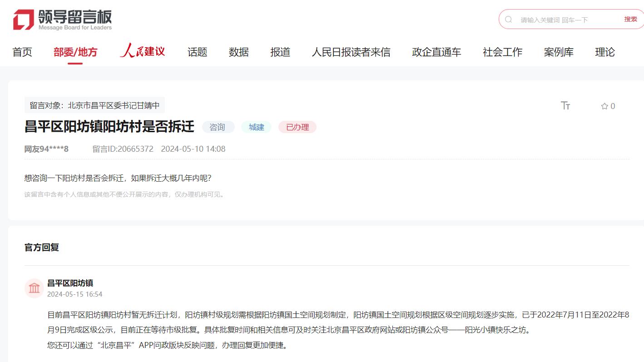Click the 昌平区阳坊镇 government avatar icon
Screen dimensions: 644x362
[x=34, y=288]
